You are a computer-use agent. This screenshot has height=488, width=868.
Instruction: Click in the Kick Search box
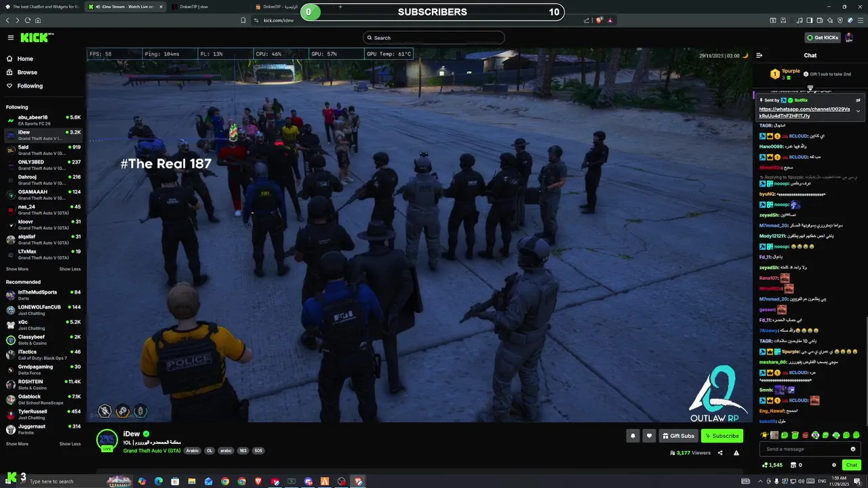click(434, 38)
